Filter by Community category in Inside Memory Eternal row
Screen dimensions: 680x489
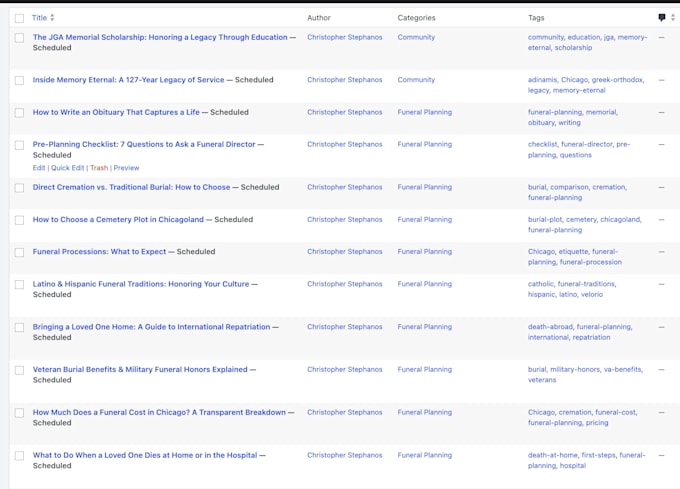coord(416,80)
